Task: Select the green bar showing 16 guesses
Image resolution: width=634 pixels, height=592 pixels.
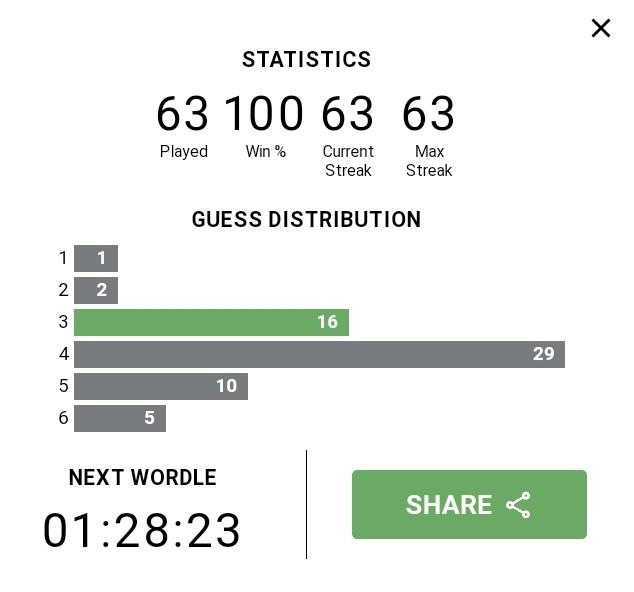Action: tap(211, 322)
